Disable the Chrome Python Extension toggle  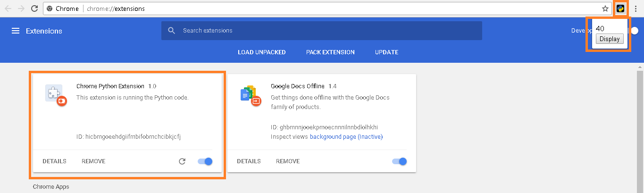[205, 161]
